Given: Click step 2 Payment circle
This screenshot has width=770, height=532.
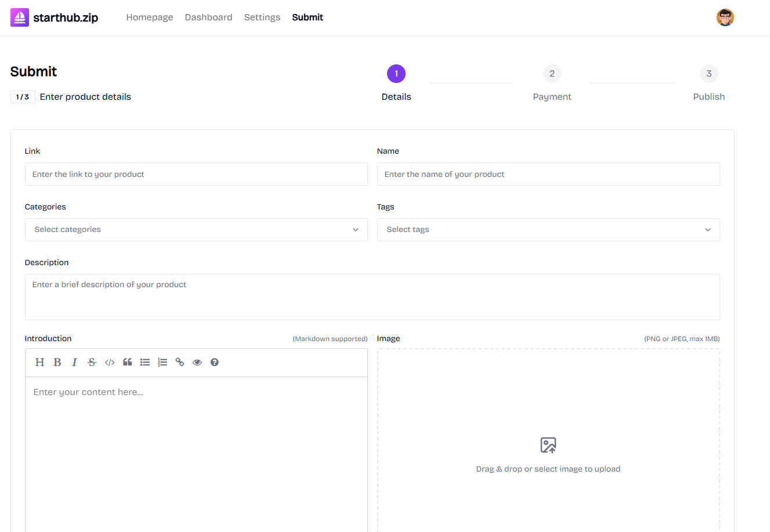Looking at the screenshot, I should (x=552, y=74).
